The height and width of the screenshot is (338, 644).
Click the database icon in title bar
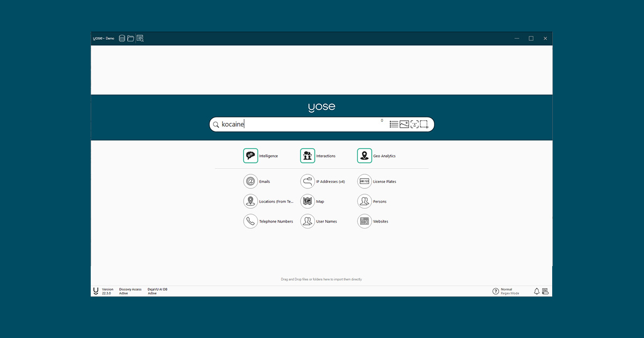tap(122, 39)
